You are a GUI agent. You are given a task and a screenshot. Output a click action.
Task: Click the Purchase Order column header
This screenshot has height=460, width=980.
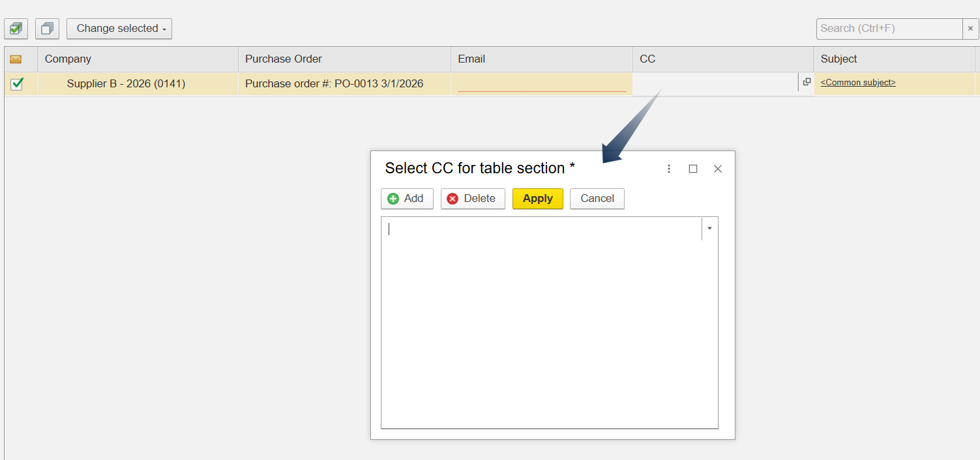(344, 59)
